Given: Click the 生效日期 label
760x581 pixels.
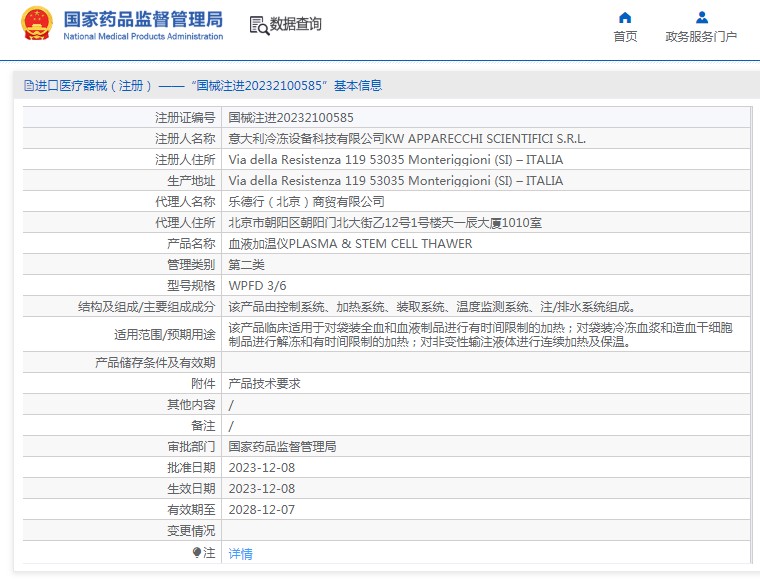Looking at the screenshot, I should click(x=191, y=488).
